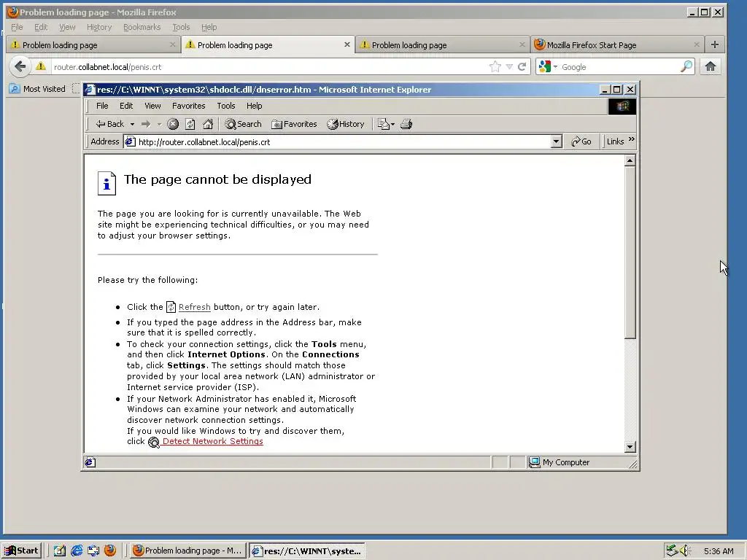Screen dimensions: 747x560
Task: Switch to Firefox taskbar button
Action: [x=187, y=551]
